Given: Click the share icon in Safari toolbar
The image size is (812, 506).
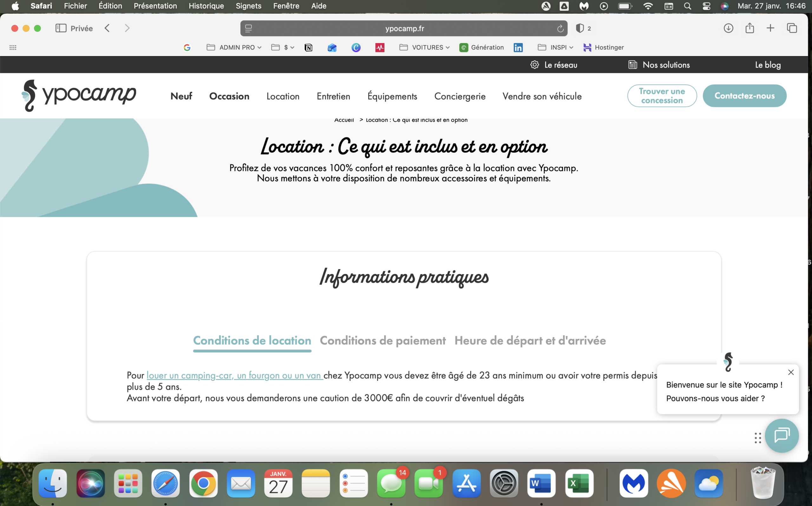Looking at the screenshot, I should point(750,28).
